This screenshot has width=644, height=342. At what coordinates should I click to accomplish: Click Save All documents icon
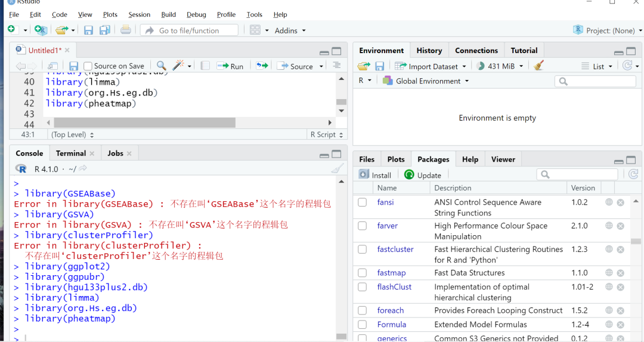coord(105,30)
